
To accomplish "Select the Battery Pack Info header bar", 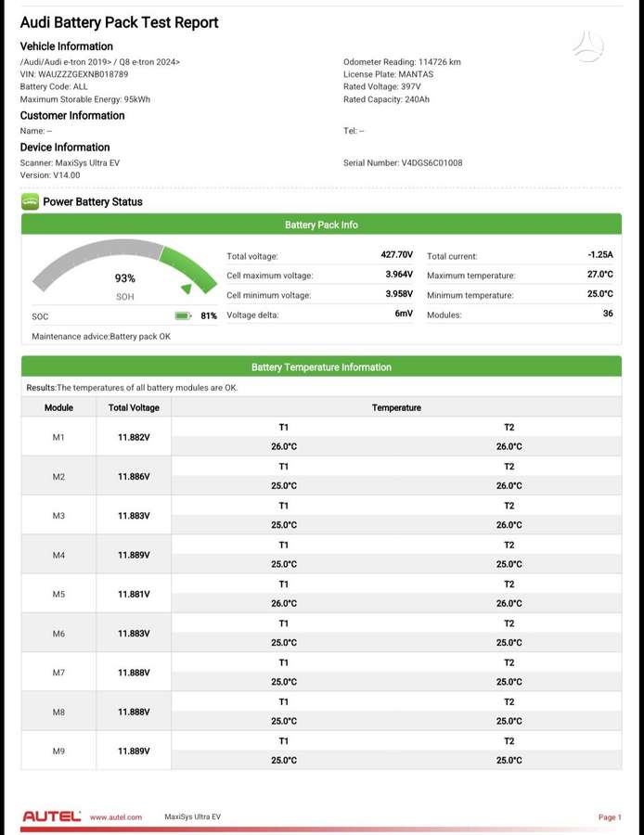I will click(x=321, y=225).
